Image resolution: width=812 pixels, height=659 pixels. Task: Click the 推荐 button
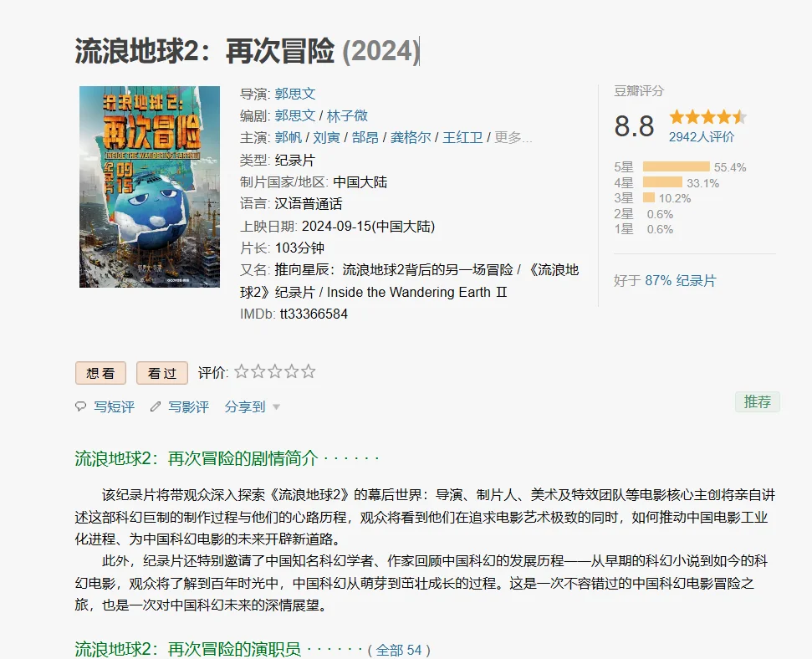pyautogui.click(x=758, y=402)
